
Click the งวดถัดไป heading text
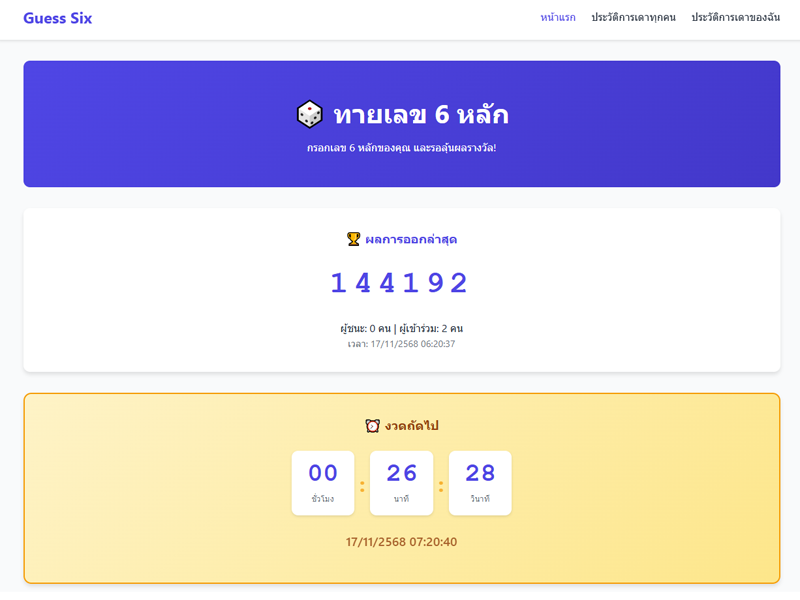(x=411, y=426)
